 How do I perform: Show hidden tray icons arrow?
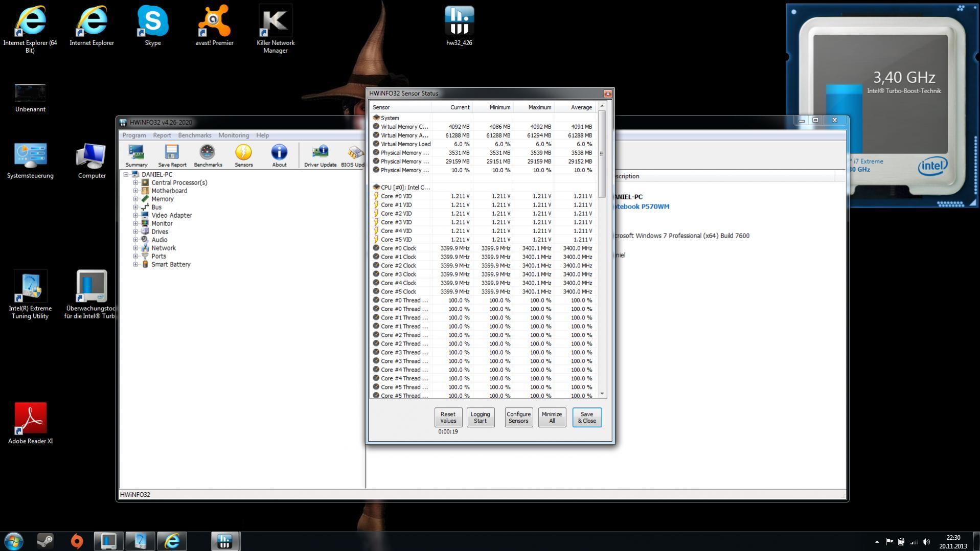coord(877,542)
